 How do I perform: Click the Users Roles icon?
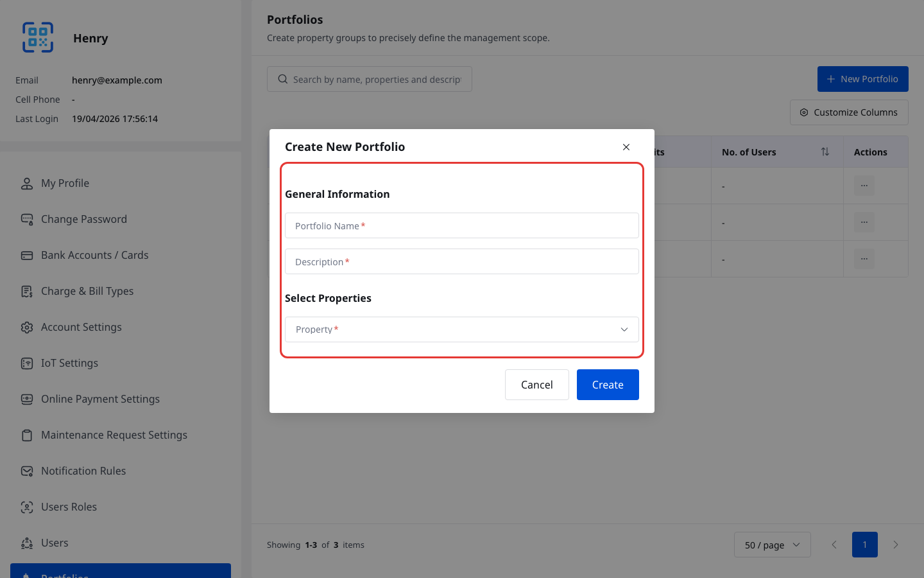pyautogui.click(x=27, y=507)
